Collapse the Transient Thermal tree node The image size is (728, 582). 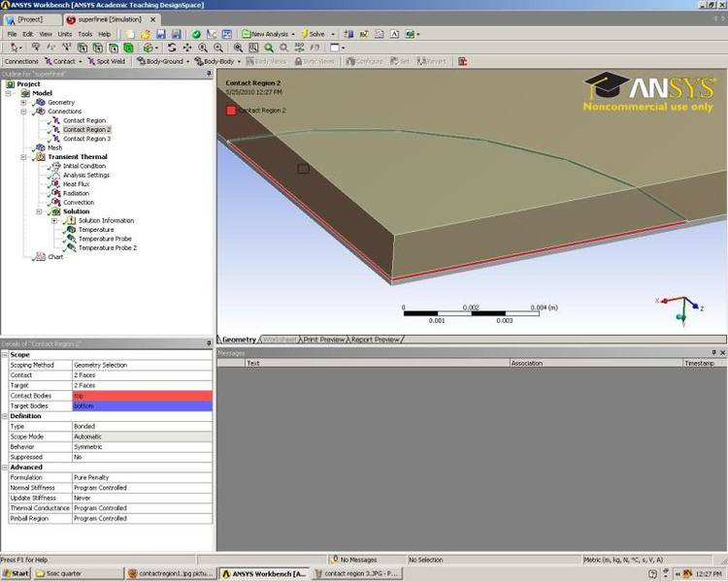[x=23, y=157]
